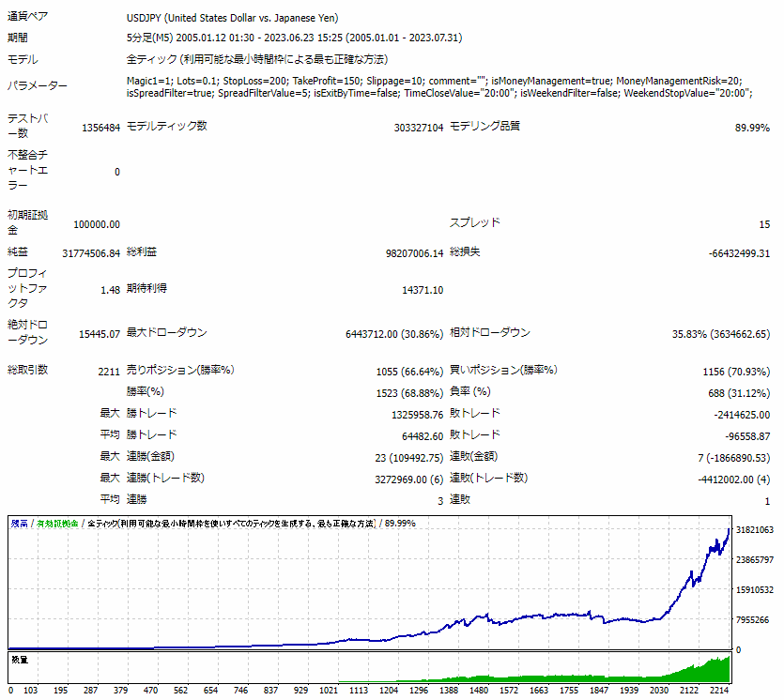Click the モデリング品質 label

(484, 126)
